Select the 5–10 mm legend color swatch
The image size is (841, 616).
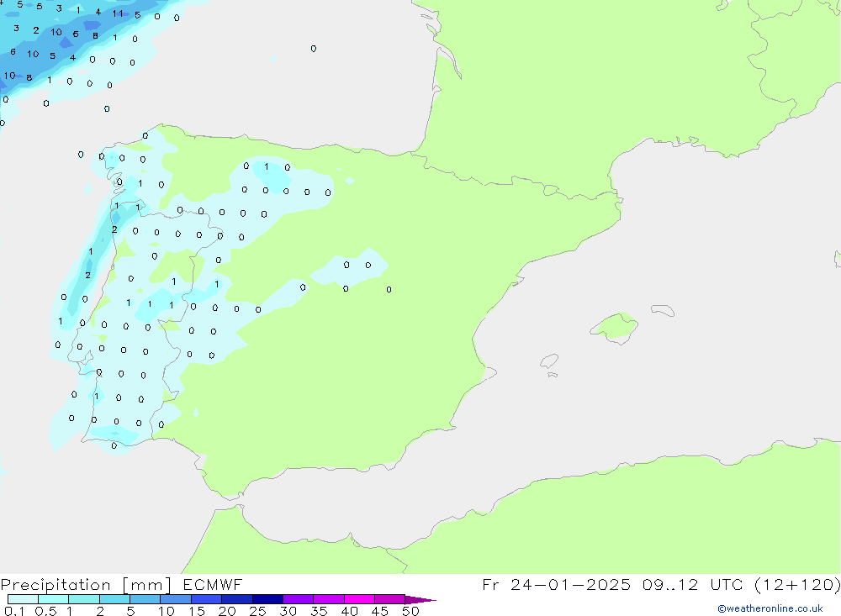(145, 599)
